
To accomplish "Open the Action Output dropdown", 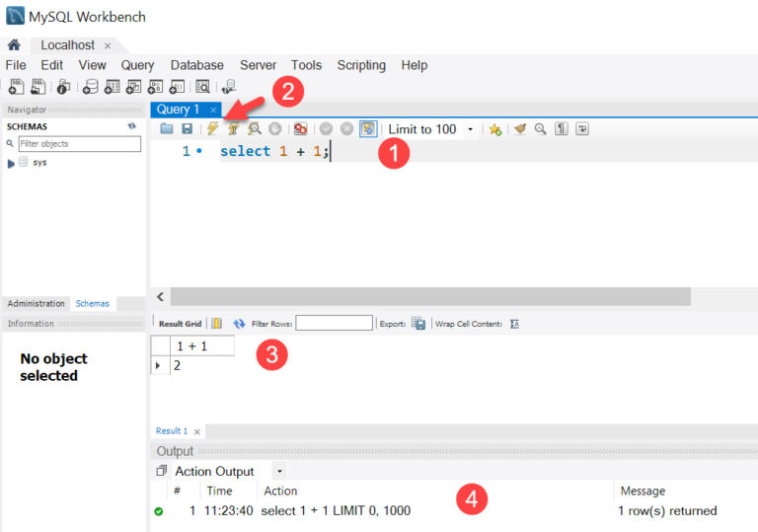I will [x=279, y=472].
